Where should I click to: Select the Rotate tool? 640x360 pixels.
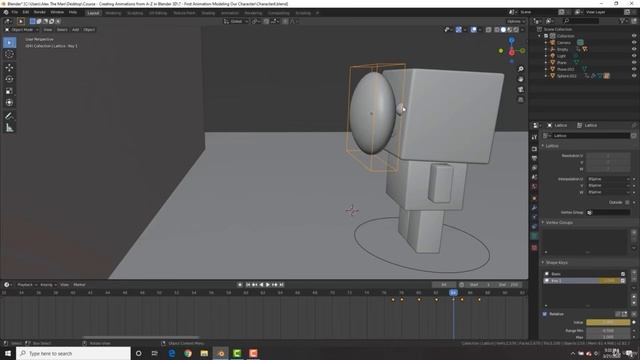9,79
